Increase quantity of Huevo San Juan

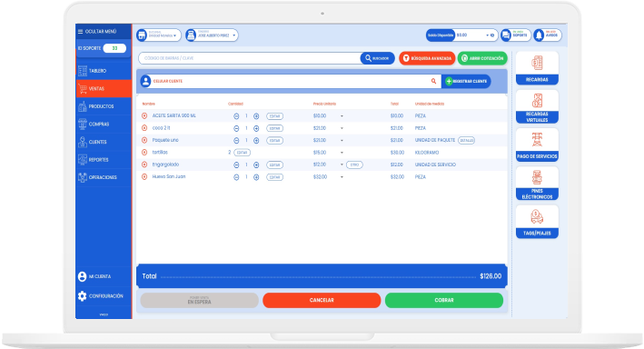click(256, 177)
